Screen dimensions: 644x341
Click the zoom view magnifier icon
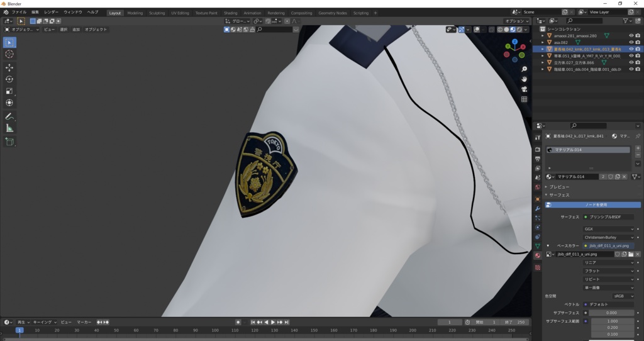[x=524, y=69]
